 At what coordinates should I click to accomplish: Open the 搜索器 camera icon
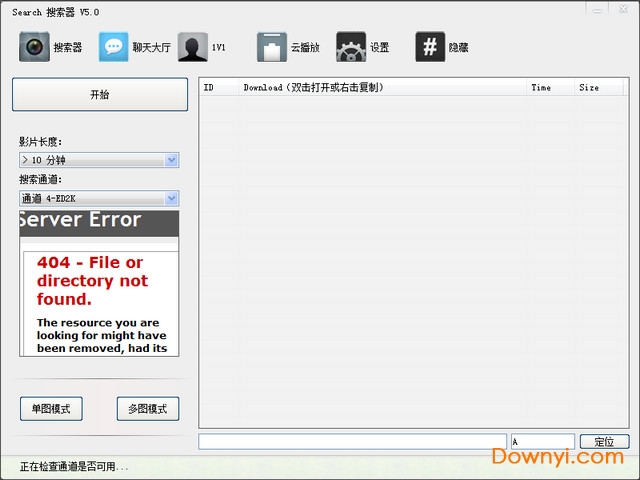tap(34, 47)
